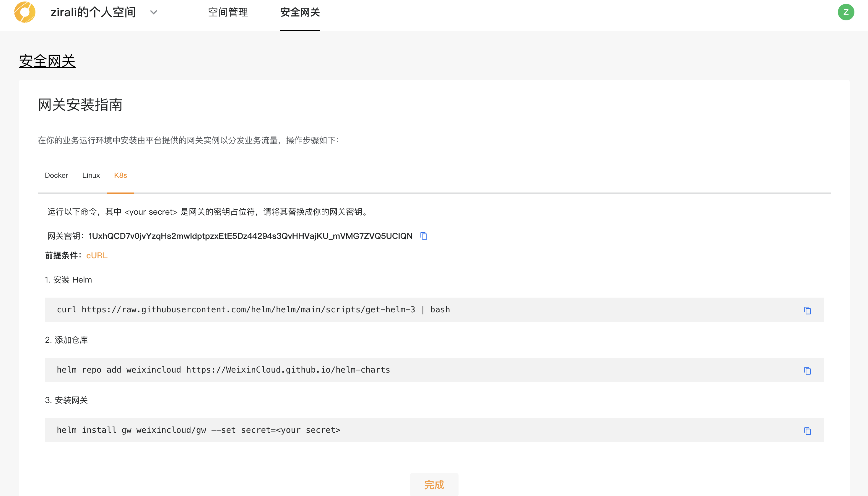Open 空间管理 in top navigation

click(x=228, y=12)
